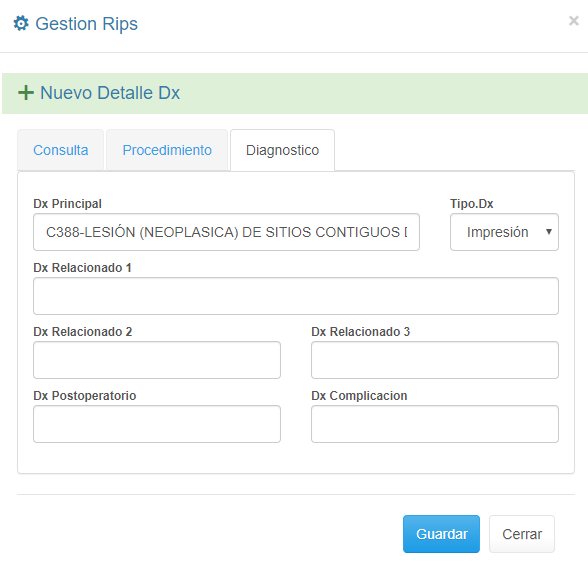Click the Dx Postoperatorio input field

pos(157,424)
